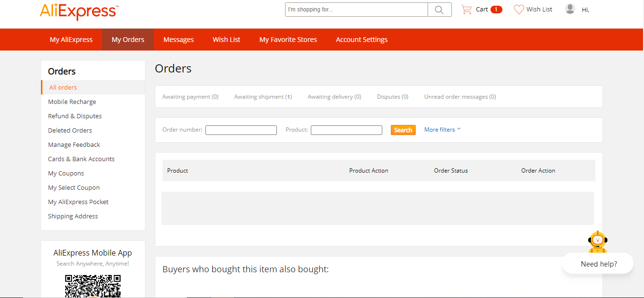Select My Coupons in sidebar
This screenshot has height=298, width=644.
coord(66,173)
